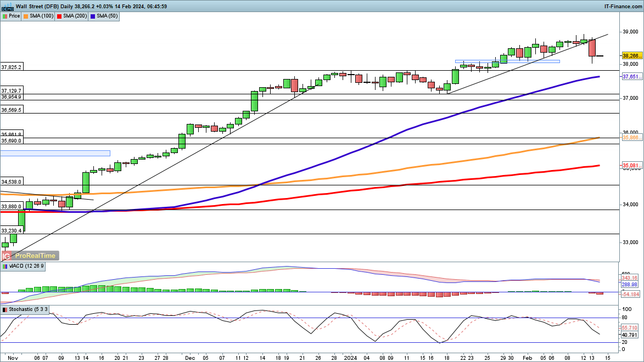This screenshot has height=362, width=644.
Task: Click the MACD value tag 343.16
Action: point(630,278)
